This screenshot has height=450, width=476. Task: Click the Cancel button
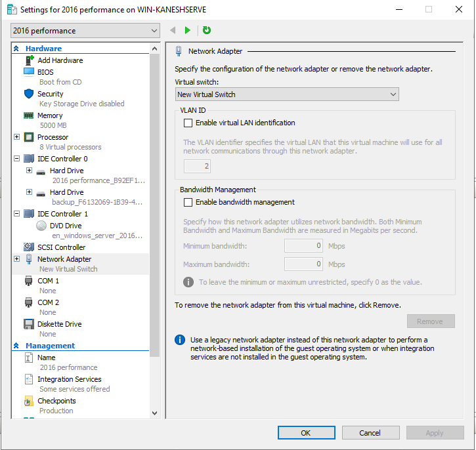[x=370, y=433]
